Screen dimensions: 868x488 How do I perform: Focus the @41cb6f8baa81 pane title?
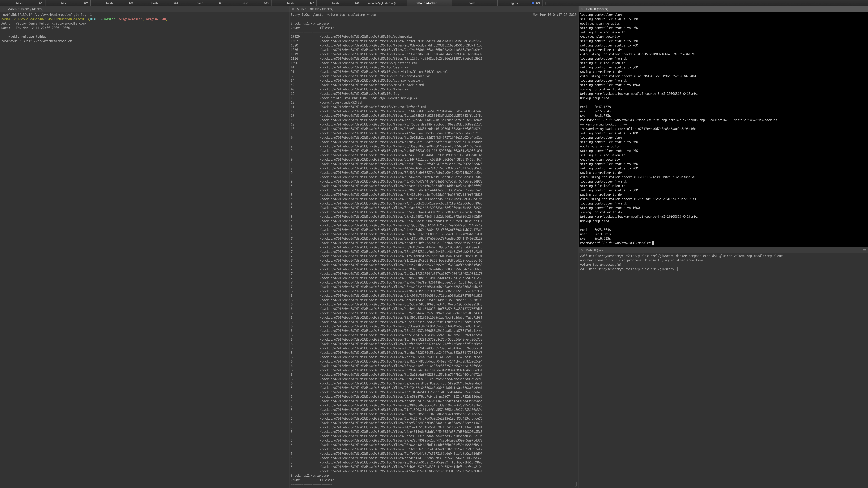[25, 9]
